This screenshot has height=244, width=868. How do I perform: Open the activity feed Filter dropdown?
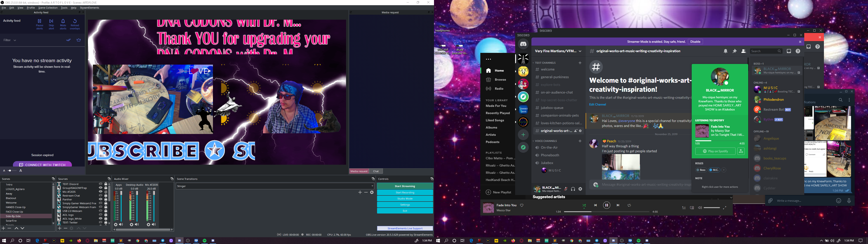(x=10, y=40)
